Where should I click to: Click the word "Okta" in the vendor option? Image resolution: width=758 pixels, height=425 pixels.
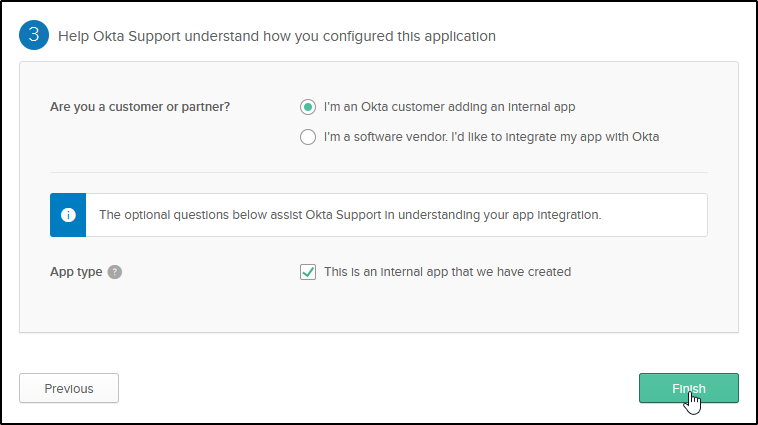click(x=644, y=137)
